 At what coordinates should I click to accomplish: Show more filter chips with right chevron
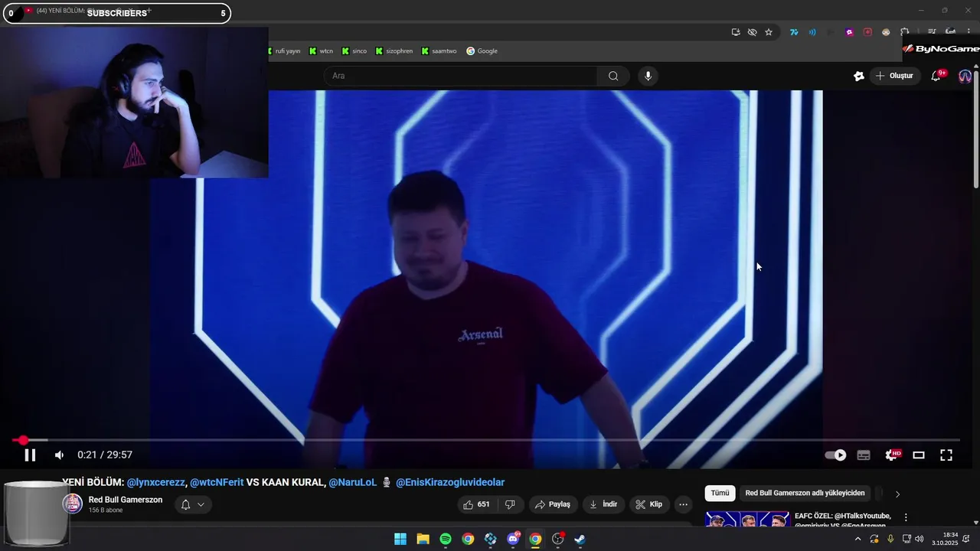tap(897, 494)
